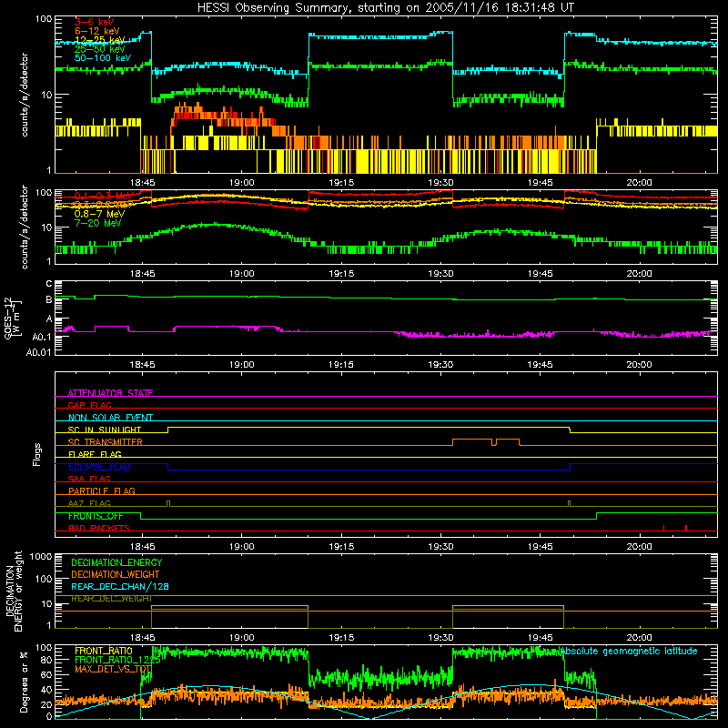Select 19:00 tick under the decimation panel
Viewport: 728px width, 728px height.
pyautogui.click(x=241, y=638)
